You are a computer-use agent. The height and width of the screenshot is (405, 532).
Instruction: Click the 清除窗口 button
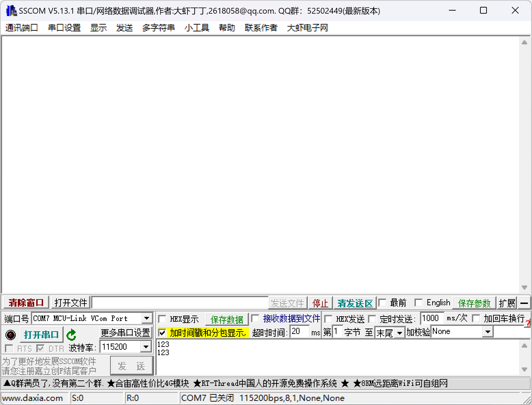pos(26,303)
